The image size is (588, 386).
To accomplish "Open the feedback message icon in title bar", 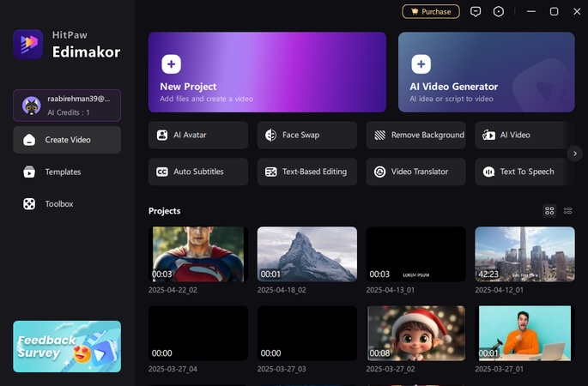I will (476, 11).
